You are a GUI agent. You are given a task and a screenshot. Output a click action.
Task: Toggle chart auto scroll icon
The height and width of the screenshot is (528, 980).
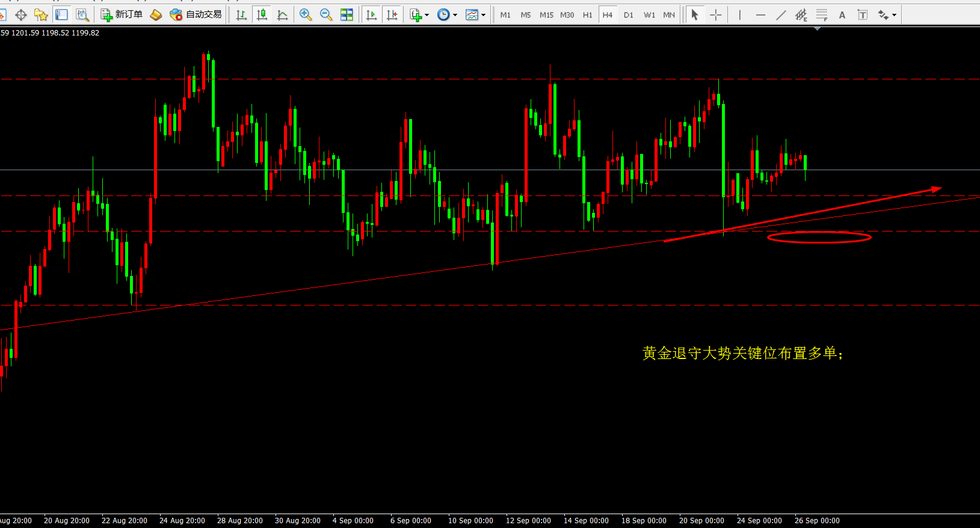point(371,14)
